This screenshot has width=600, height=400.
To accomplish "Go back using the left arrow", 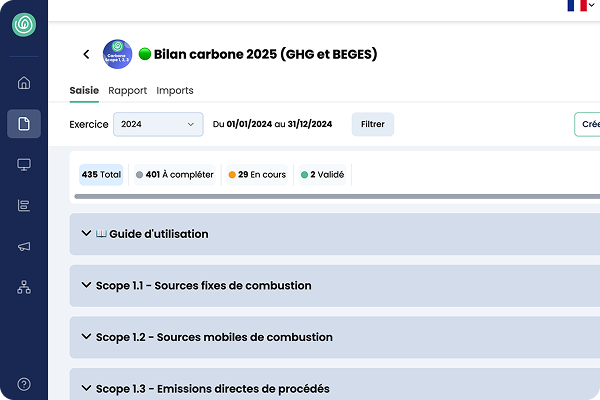I will coord(86,54).
